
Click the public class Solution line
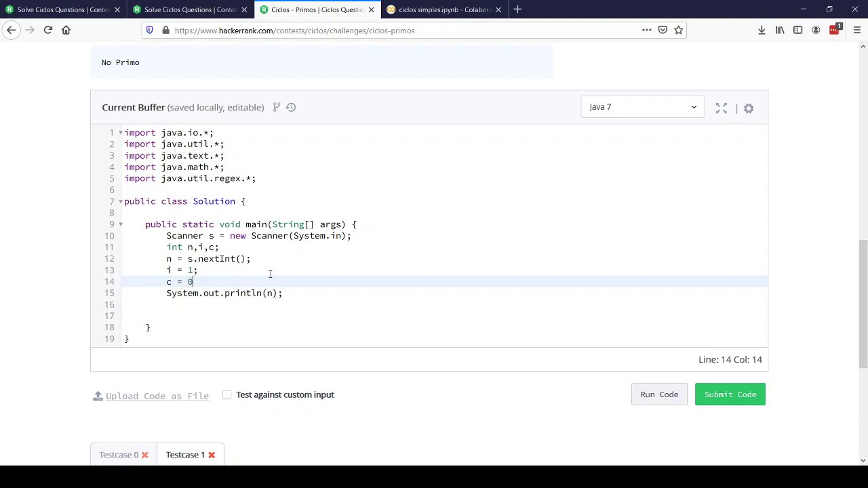pyautogui.click(x=184, y=201)
